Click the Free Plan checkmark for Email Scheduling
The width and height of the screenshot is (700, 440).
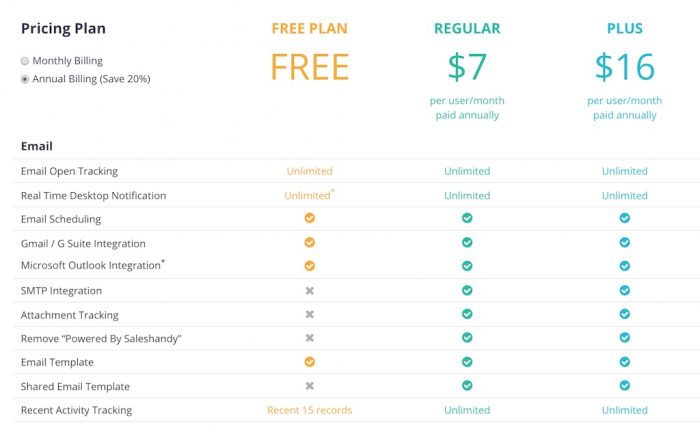pyautogui.click(x=309, y=218)
